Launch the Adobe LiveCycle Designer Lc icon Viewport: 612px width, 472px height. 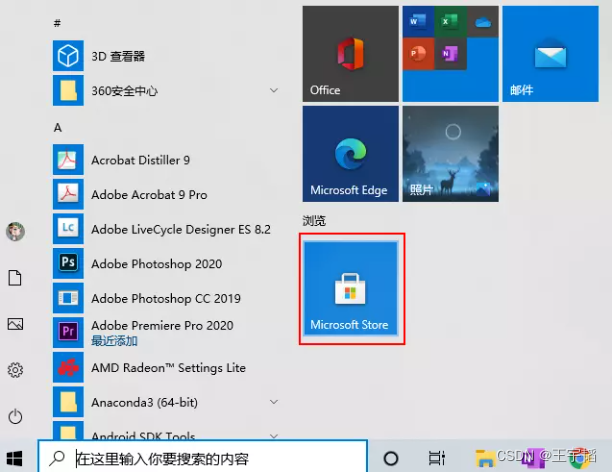coord(68,228)
